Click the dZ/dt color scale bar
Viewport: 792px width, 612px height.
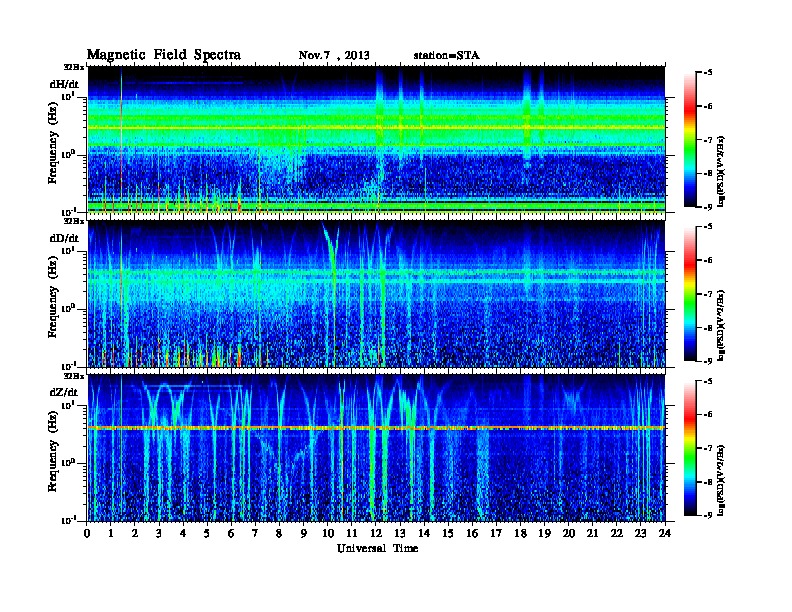pyautogui.click(x=689, y=448)
